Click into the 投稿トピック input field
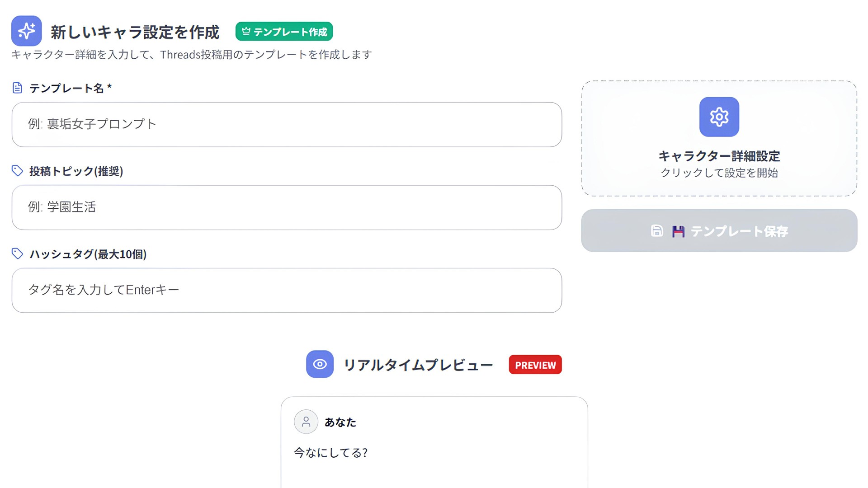Screen dimensions: 868x488 287,207
